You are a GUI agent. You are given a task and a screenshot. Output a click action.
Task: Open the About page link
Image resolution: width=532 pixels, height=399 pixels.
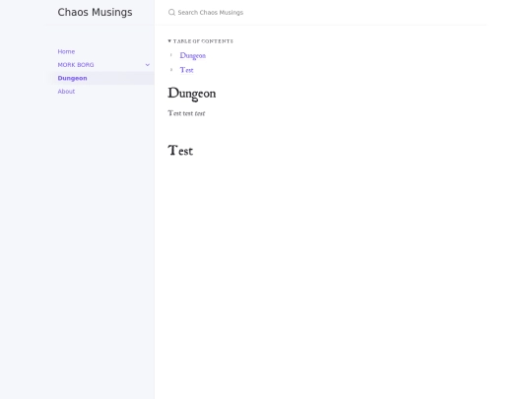pyautogui.click(x=66, y=92)
